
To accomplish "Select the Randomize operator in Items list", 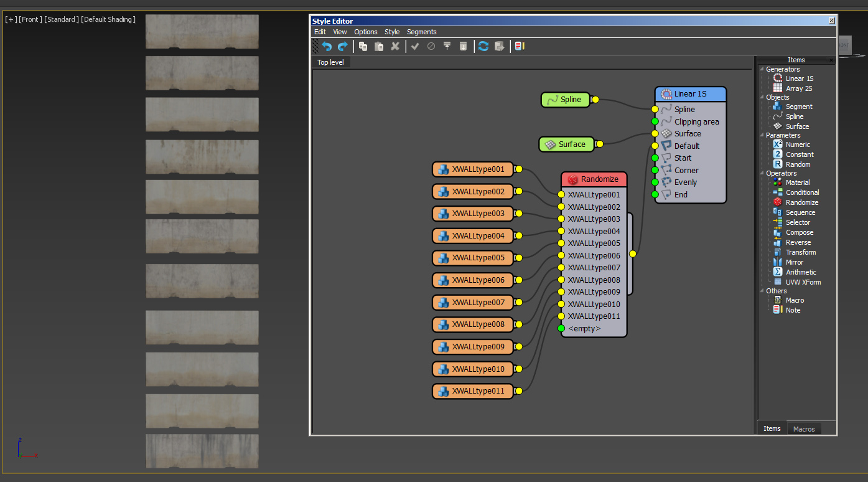I will (x=801, y=202).
